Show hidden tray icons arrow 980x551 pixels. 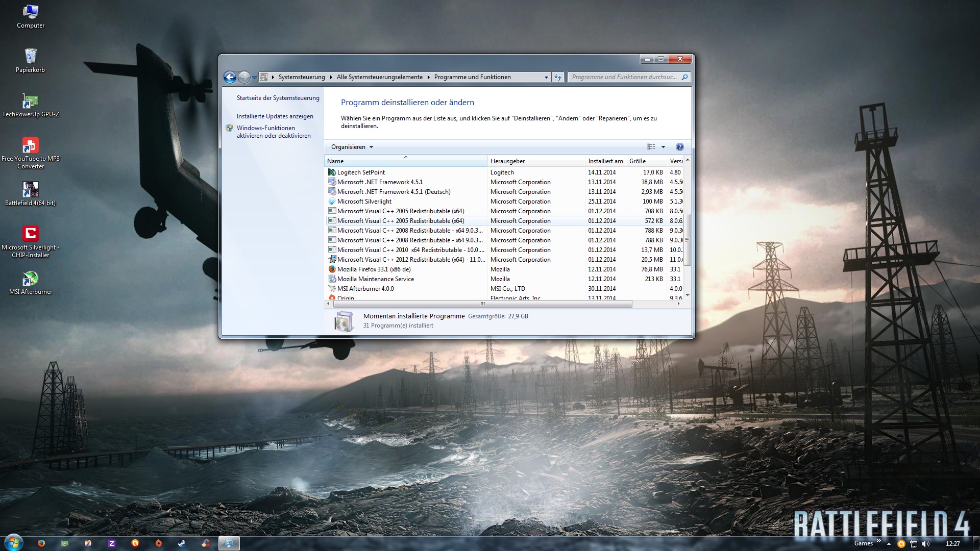pos(889,544)
